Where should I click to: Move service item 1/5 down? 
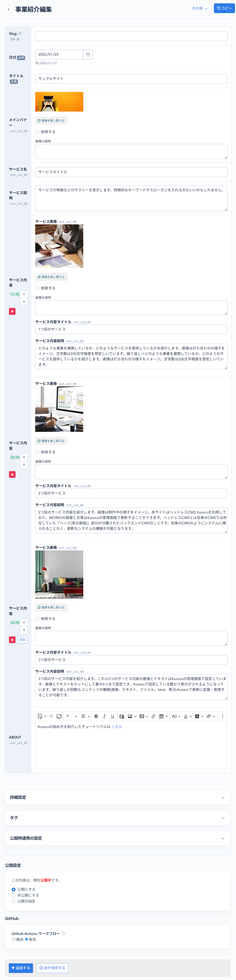click(24, 301)
